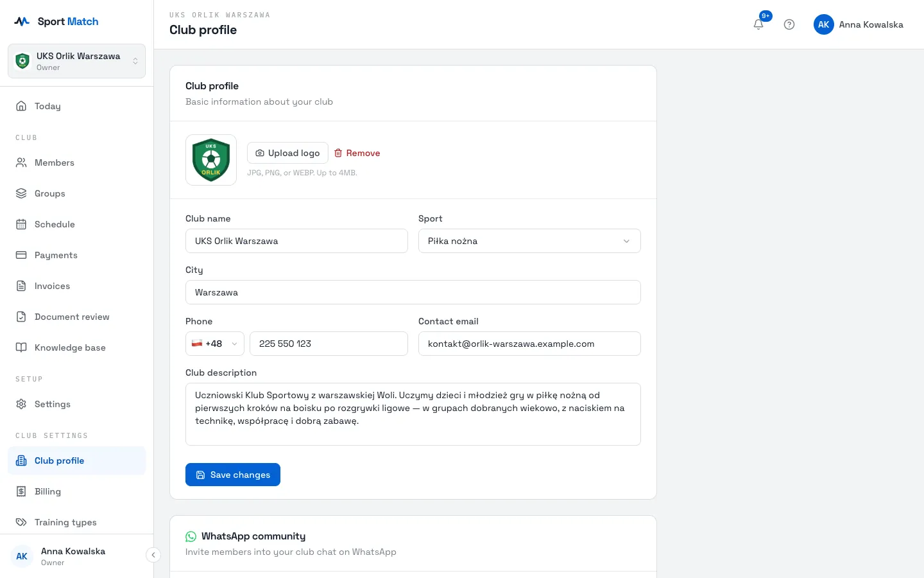Expand the UKS Orlik Warszawa club switcher
924x578 pixels.
click(77, 61)
